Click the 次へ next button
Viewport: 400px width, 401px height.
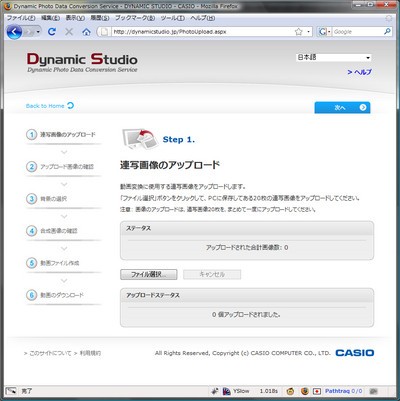click(x=342, y=107)
